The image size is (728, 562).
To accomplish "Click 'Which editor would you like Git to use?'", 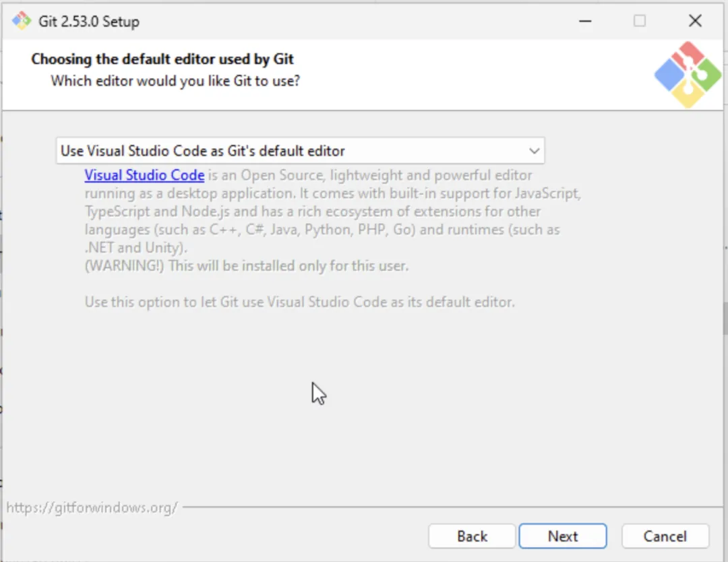I will [x=175, y=81].
